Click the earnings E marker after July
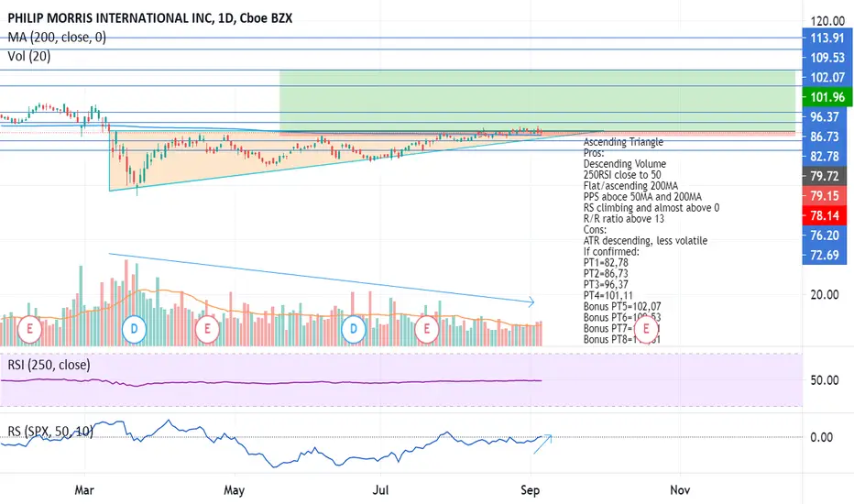 point(426,329)
